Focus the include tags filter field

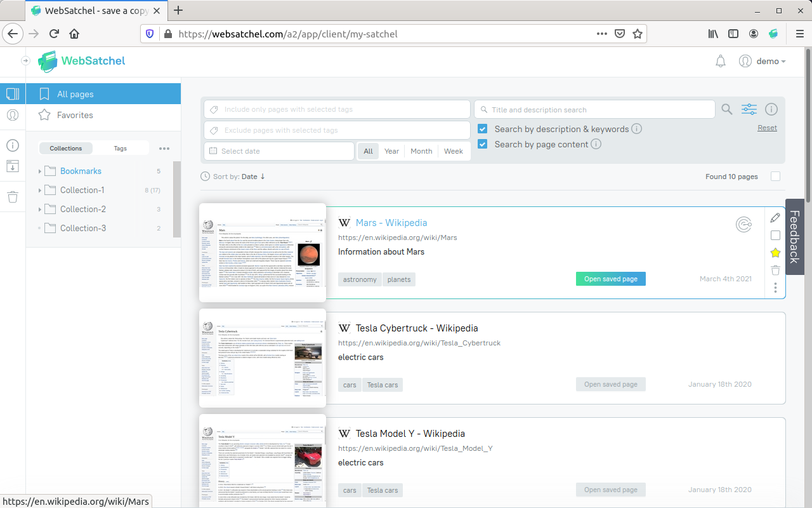[x=337, y=109]
